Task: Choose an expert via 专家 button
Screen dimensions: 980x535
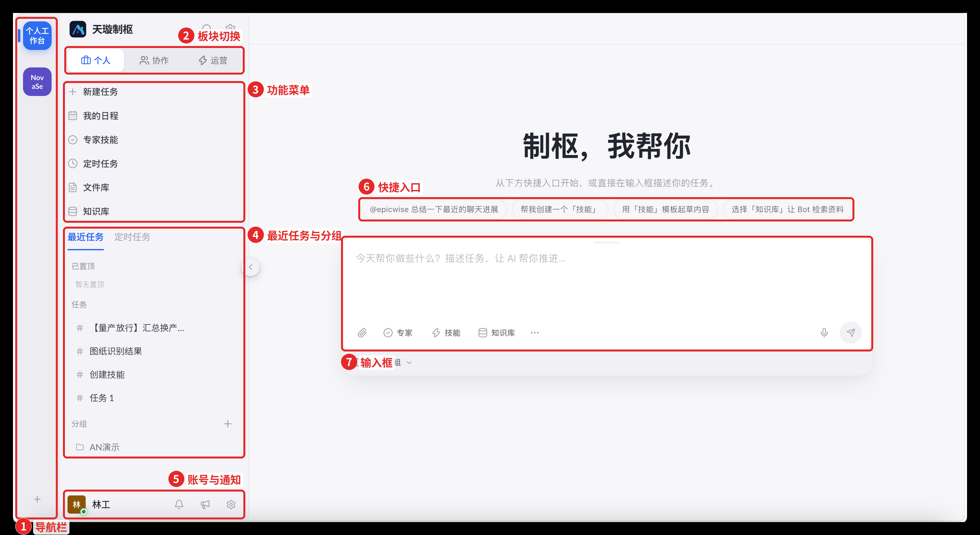Action: click(x=398, y=333)
